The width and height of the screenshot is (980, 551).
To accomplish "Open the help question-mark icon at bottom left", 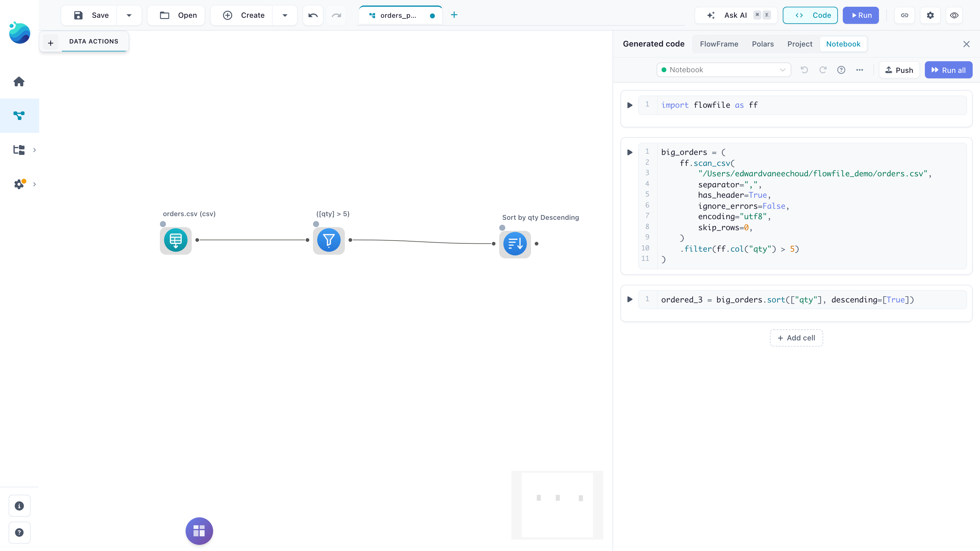I will (19, 532).
